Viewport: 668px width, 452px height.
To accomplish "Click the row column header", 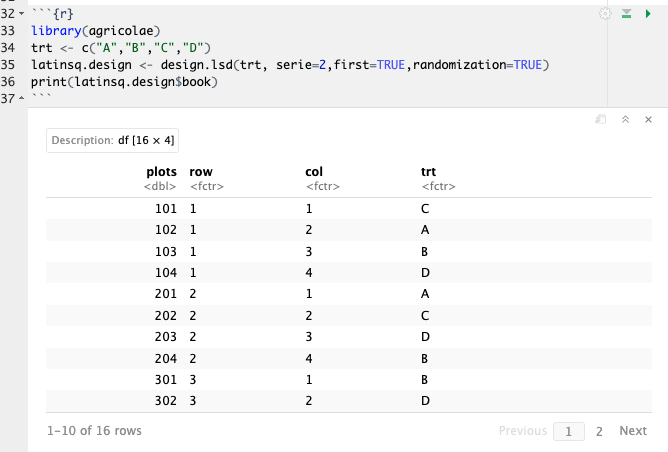I will pyautogui.click(x=200, y=172).
